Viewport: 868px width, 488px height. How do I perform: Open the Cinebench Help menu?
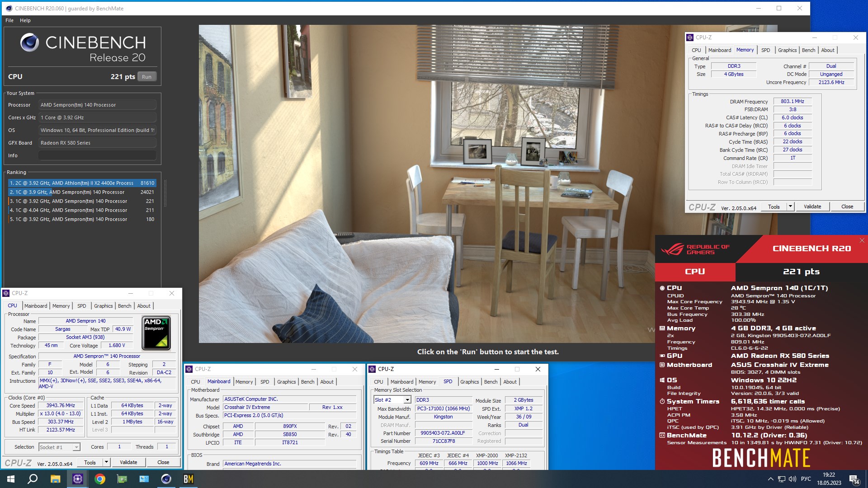click(x=25, y=20)
